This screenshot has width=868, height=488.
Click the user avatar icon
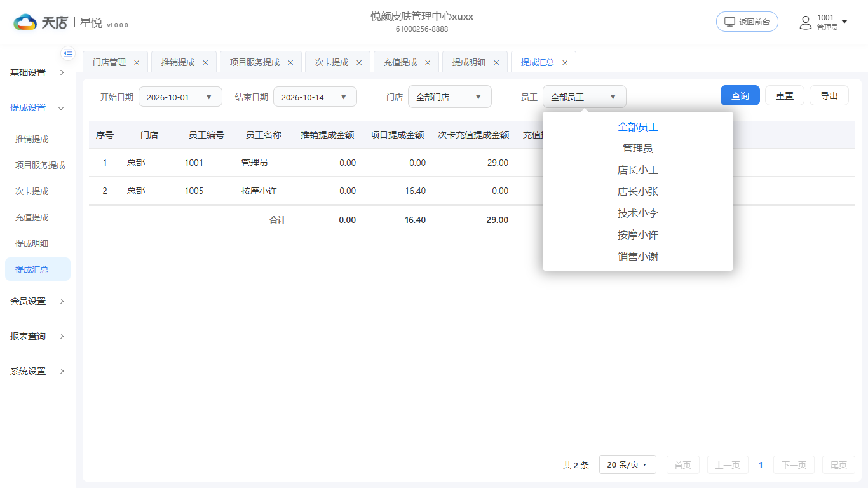(806, 22)
